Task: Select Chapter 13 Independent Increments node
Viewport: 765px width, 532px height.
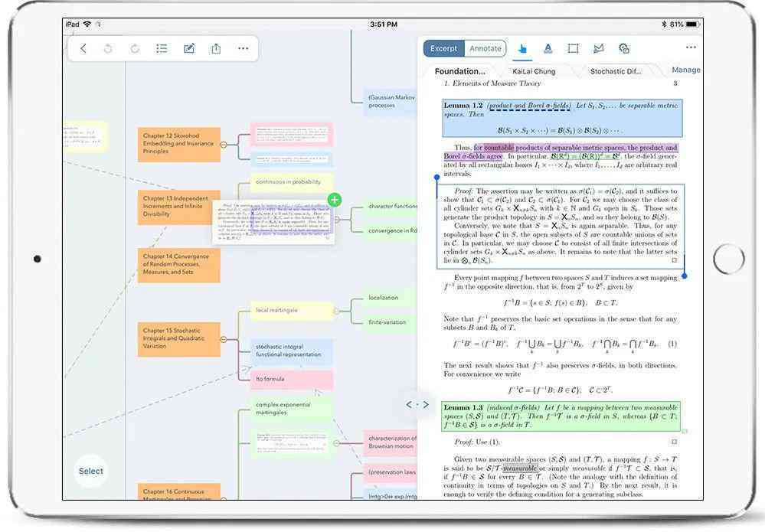Action: click(178, 207)
